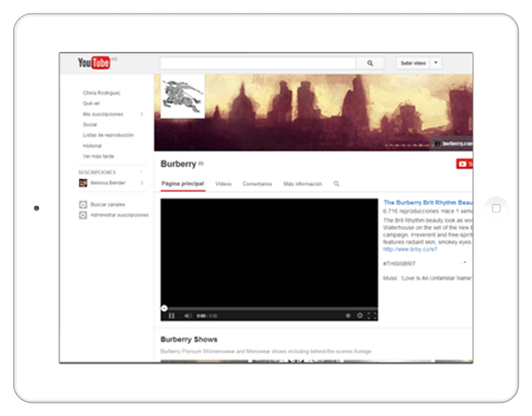Open the Administrar suscripciones link
Screen dimensions: 532x416
click(120, 216)
